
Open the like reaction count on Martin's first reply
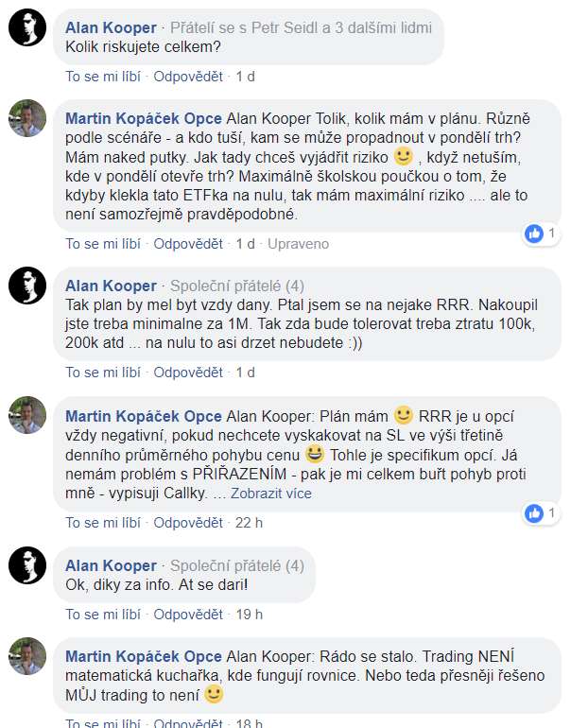(x=540, y=234)
